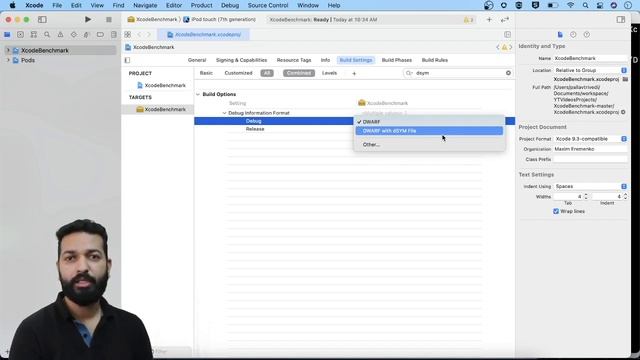Expand XcodeBenchmark in project navigator

pos(8,50)
